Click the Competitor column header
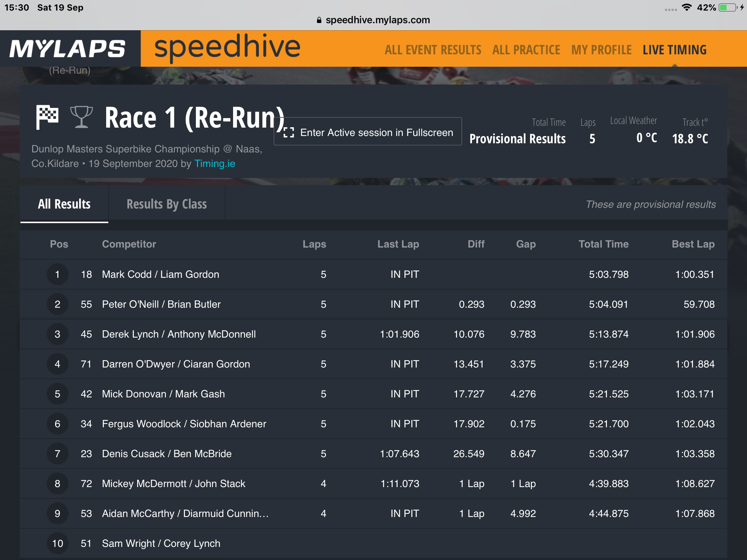Image resolution: width=747 pixels, height=560 pixels. click(x=129, y=244)
